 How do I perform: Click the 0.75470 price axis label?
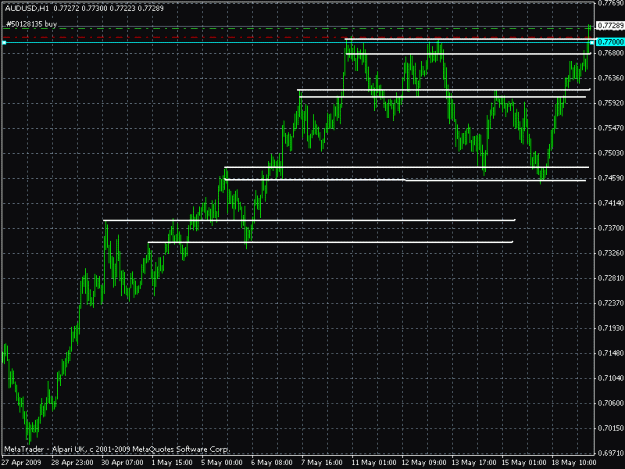tap(610, 128)
